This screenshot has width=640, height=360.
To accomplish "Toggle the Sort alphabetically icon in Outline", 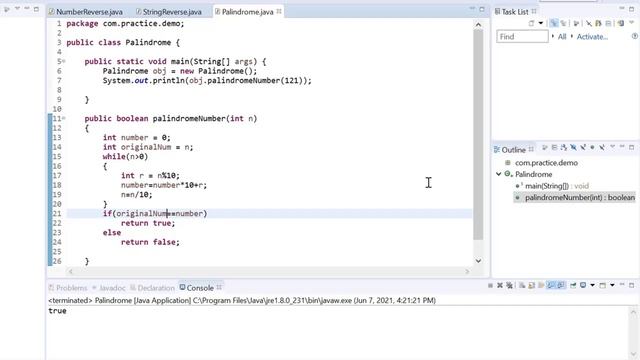I will pos(564,148).
